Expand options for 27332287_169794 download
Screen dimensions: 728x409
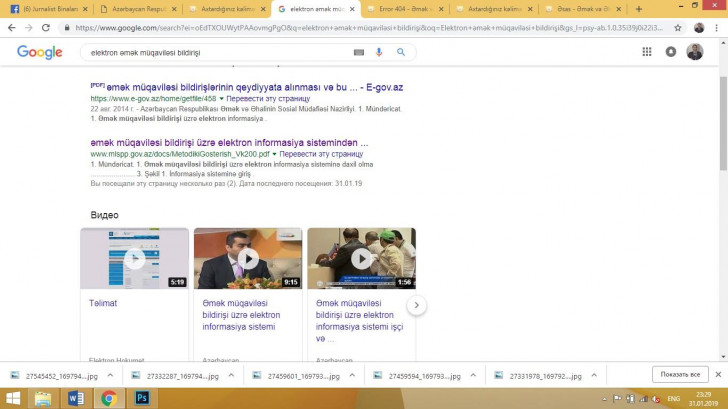231,375
